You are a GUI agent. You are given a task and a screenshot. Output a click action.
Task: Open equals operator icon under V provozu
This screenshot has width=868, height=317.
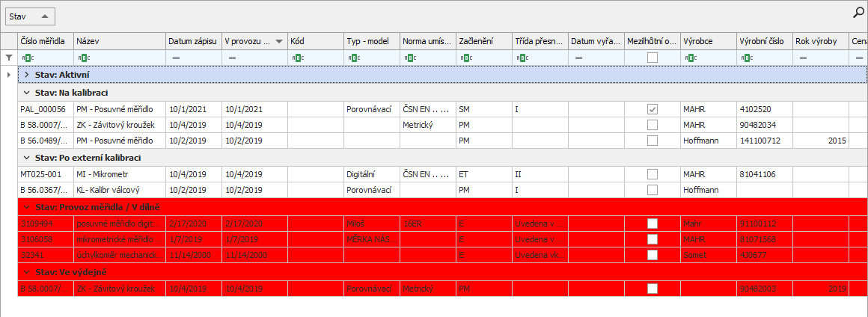point(232,58)
